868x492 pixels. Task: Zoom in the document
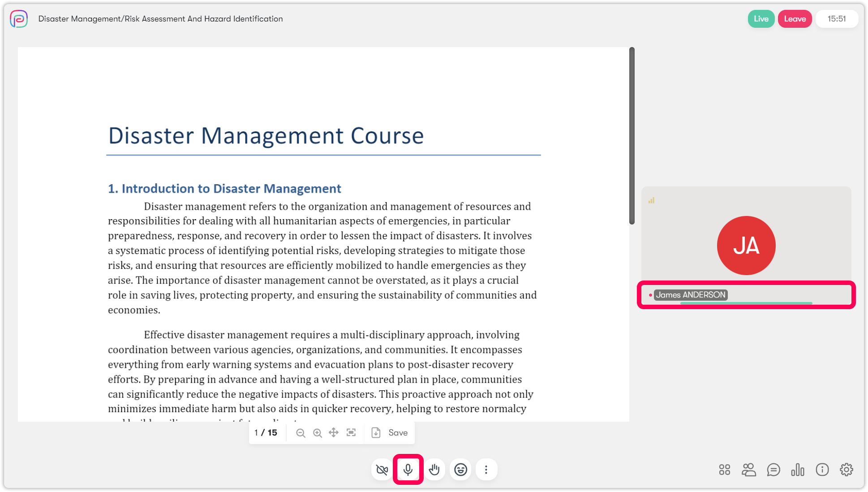point(317,433)
